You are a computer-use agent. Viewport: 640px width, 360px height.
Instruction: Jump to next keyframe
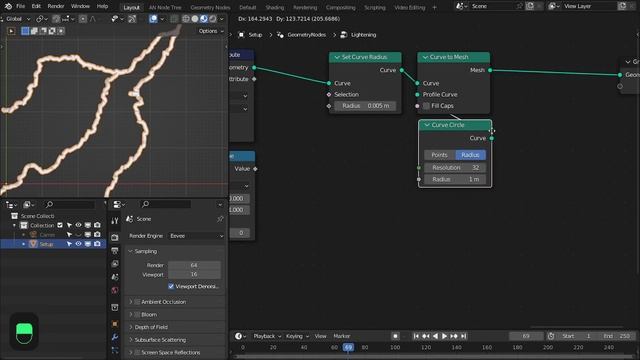tap(454, 336)
